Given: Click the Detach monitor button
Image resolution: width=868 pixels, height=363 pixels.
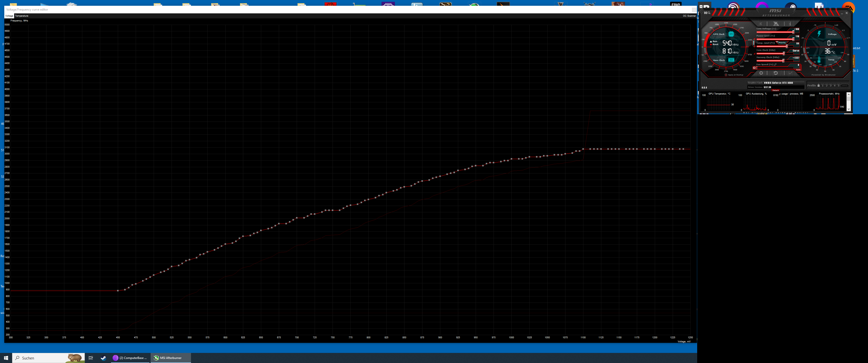Looking at the screenshot, I should point(776,90).
